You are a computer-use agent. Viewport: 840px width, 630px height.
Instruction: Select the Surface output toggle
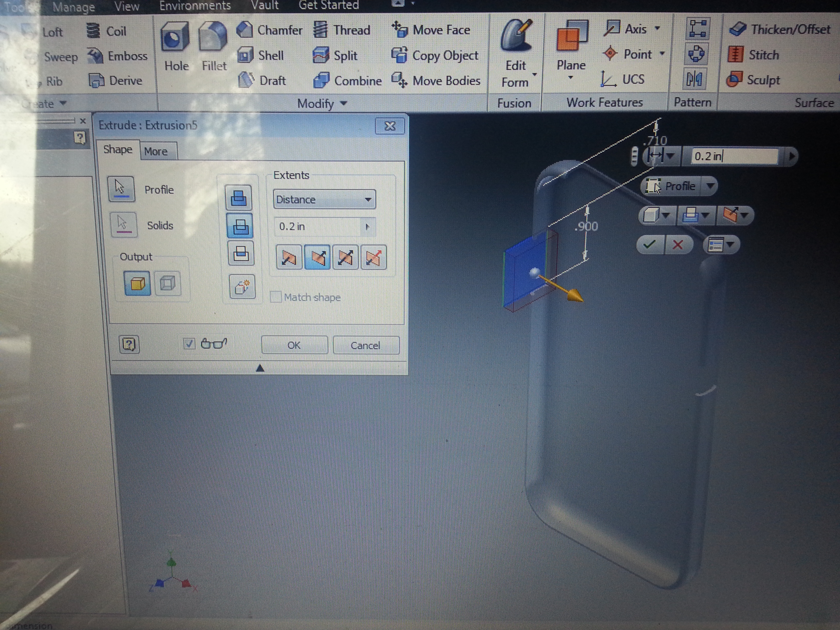pyautogui.click(x=168, y=283)
